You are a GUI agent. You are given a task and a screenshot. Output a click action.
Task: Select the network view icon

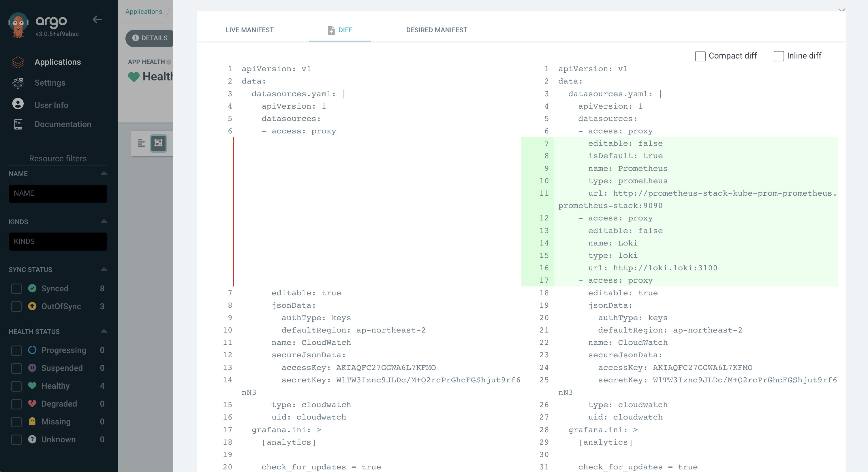point(158,144)
